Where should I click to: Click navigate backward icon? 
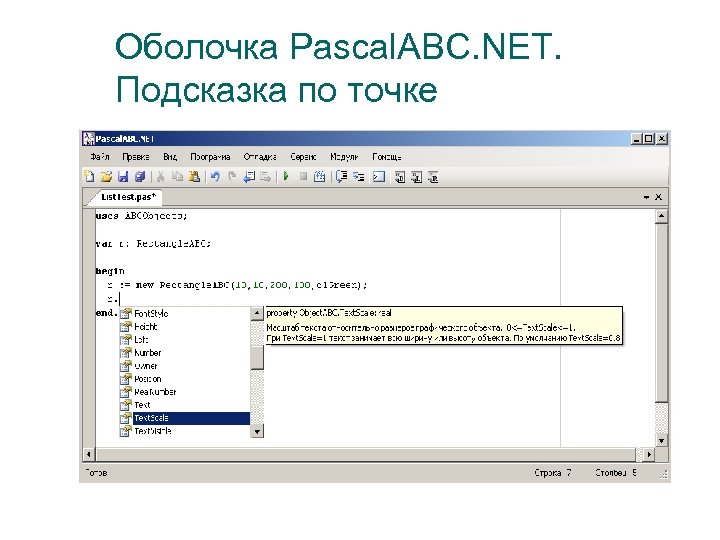click(249, 176)
